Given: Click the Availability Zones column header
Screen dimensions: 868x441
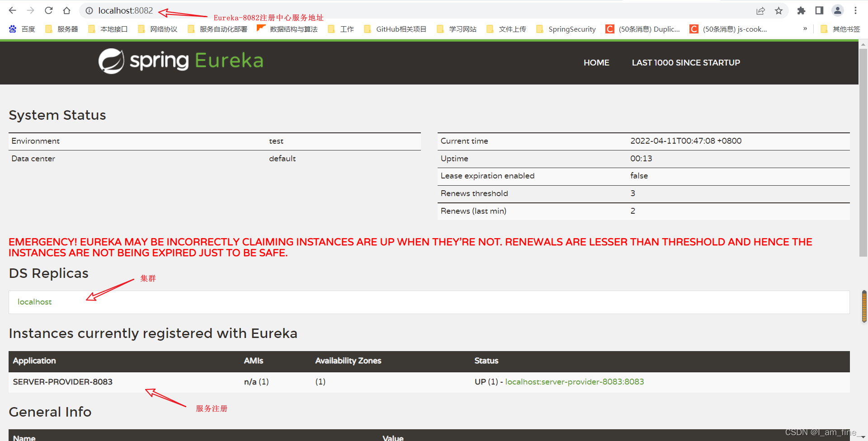Looking at the screenshot, I should [348, 361].
